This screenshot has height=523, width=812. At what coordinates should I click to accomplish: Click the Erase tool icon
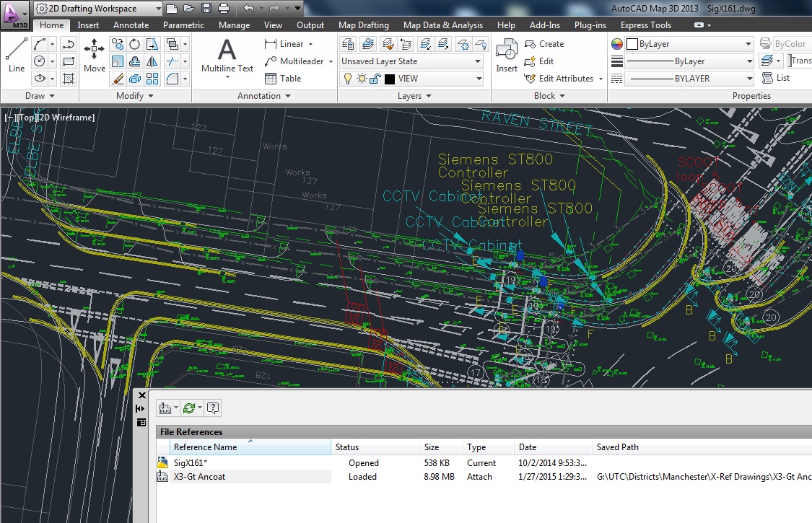pyautogui.click(x=118, y=79)
